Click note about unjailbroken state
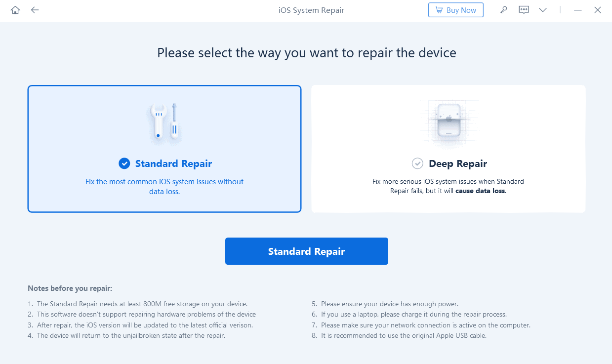Viewport: 612px width, 364px height. (131, 335)
